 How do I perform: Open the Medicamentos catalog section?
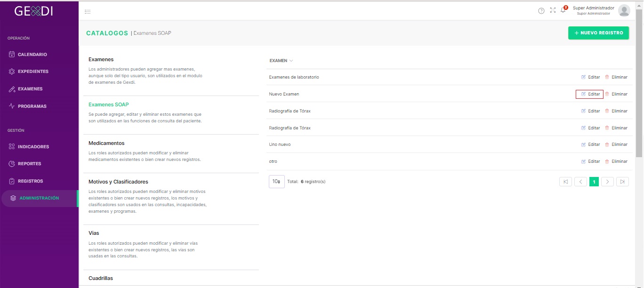106,143
